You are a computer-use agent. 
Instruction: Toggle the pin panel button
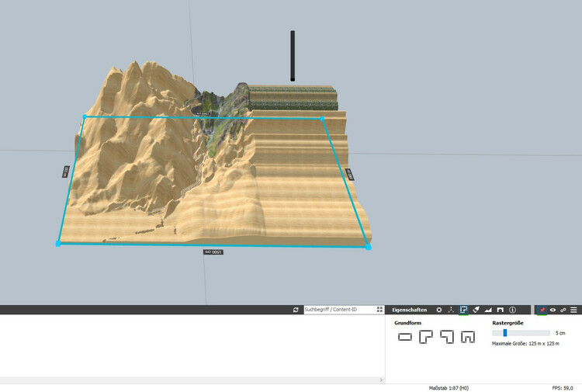point(542,310)
